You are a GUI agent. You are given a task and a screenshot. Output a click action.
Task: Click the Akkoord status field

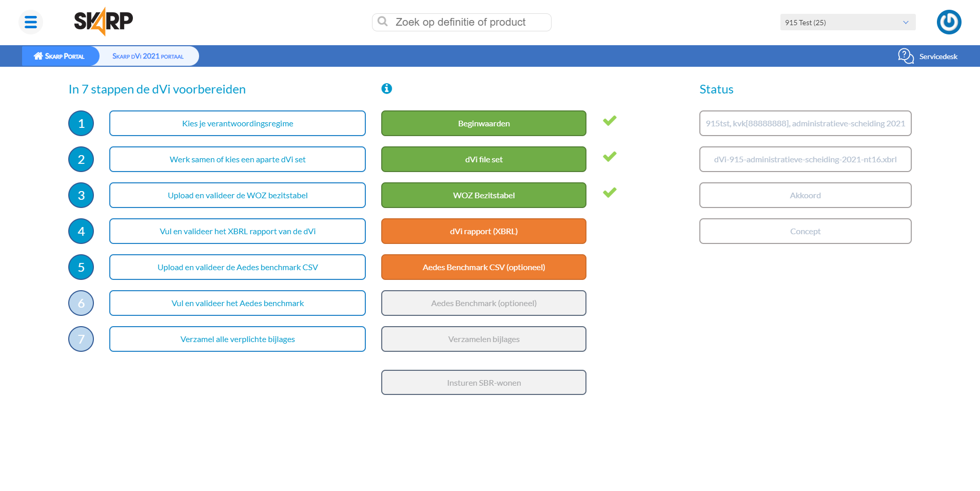pos(805,195)
